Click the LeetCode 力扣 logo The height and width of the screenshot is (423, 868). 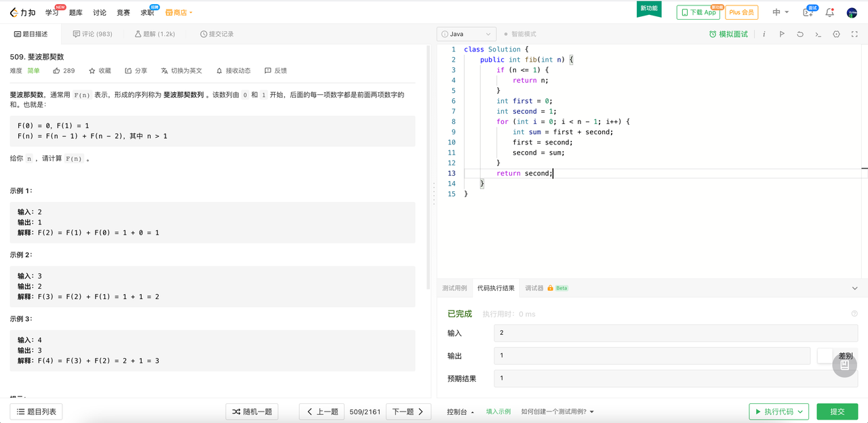tap(23, 12)
